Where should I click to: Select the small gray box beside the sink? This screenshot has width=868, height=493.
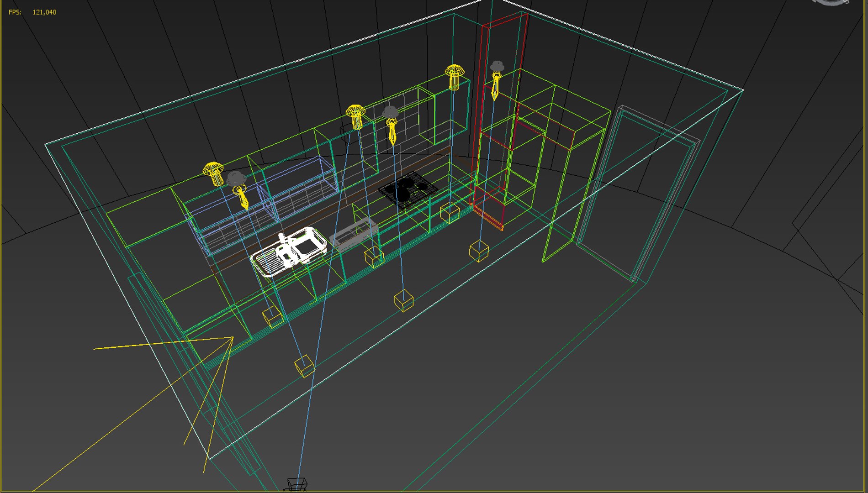pyautogui.click(x=354, y=235)
